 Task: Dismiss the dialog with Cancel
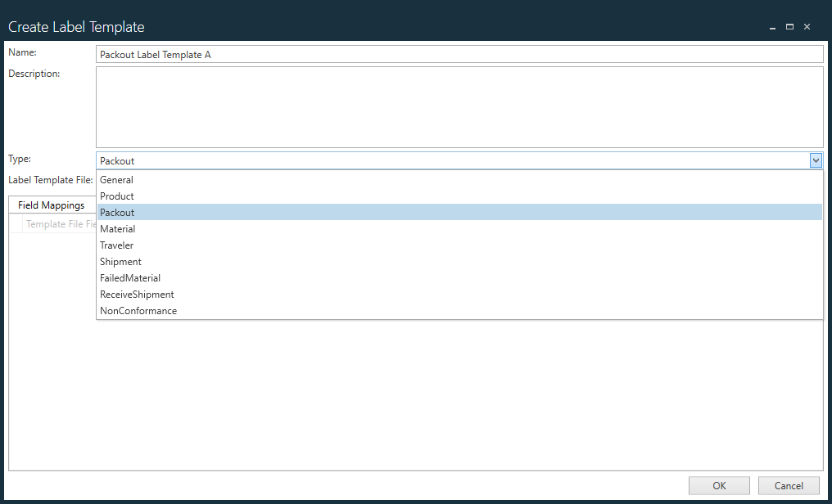[x=788, y=485]
